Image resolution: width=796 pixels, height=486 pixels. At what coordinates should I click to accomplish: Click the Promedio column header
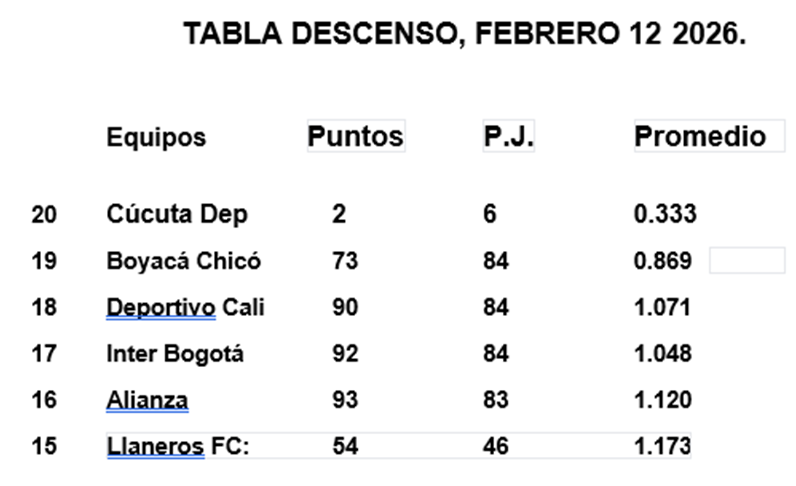point(700,136)
